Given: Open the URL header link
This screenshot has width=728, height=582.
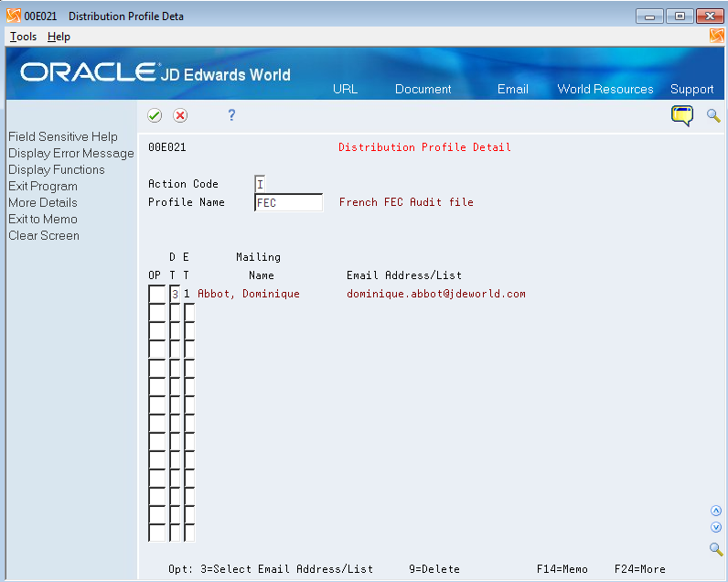Looking at the screenshot, I should pyautogui.click(x=345, y=89).
